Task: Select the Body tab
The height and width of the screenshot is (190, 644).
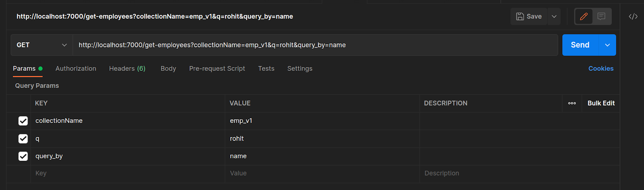Action: tap(168, 69)
